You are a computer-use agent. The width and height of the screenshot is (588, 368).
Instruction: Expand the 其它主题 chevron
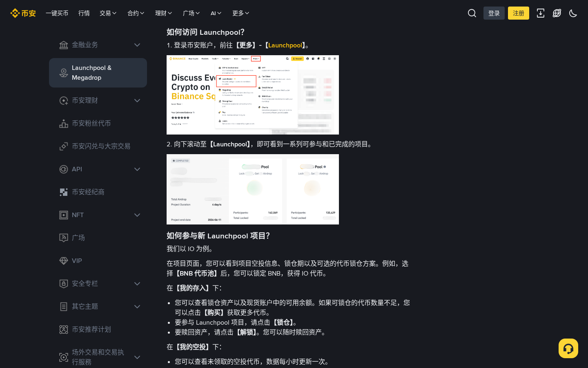(x=137, y=307)
